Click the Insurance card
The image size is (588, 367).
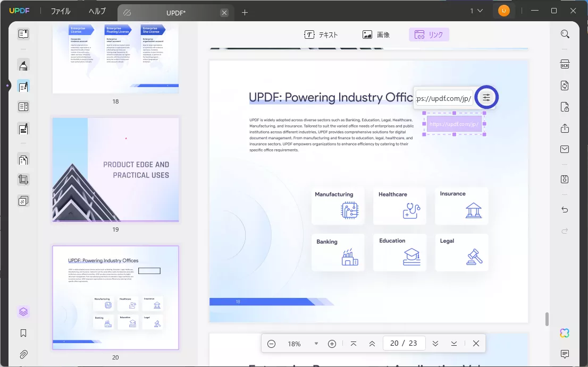pos(461,205)
